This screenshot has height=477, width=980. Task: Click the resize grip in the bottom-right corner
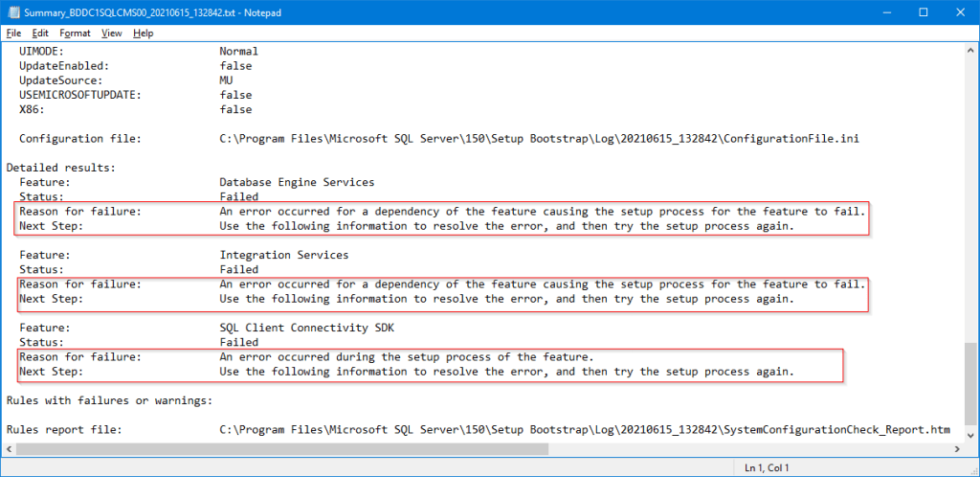(973, 470)
